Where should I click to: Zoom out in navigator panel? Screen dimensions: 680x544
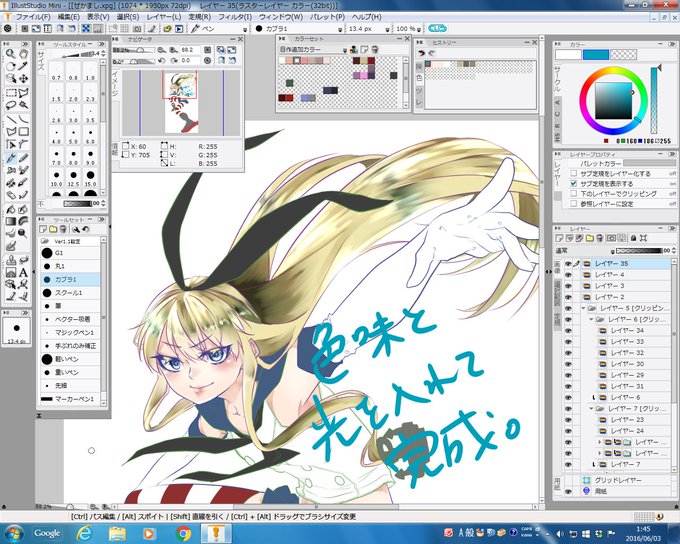(162, 50)
